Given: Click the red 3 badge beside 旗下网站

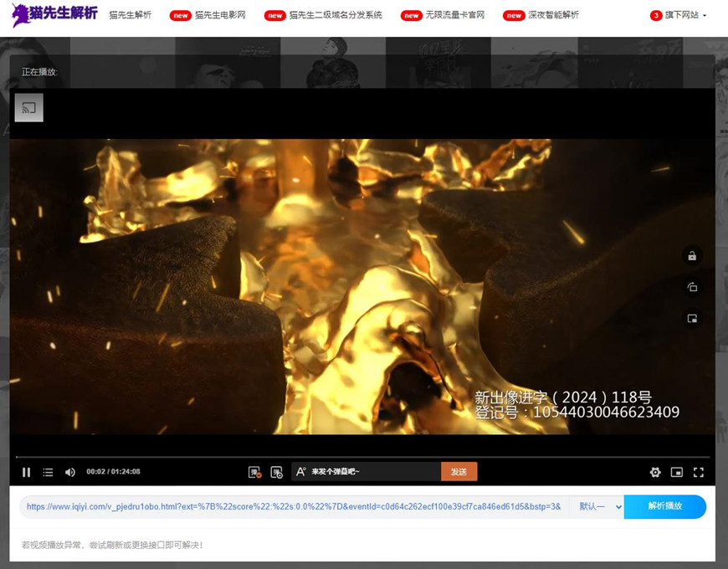Looking at the screenshot, I should tap(655, 15).
